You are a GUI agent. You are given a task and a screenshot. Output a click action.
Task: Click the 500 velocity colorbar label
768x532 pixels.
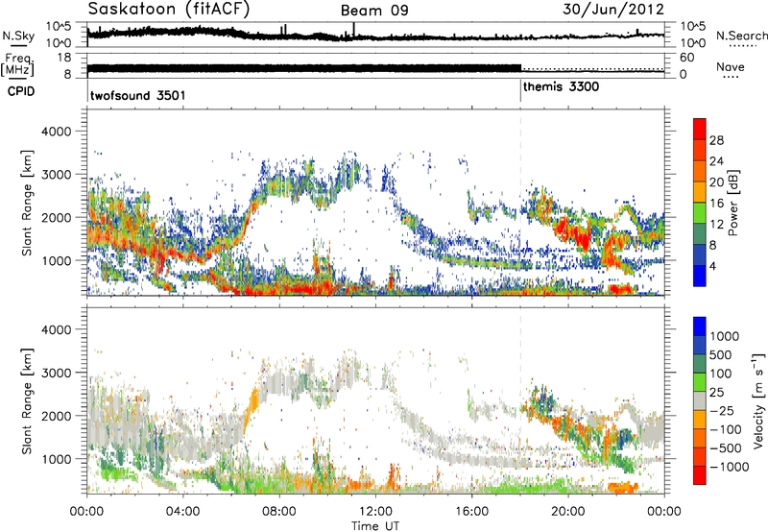pos(721,354)
